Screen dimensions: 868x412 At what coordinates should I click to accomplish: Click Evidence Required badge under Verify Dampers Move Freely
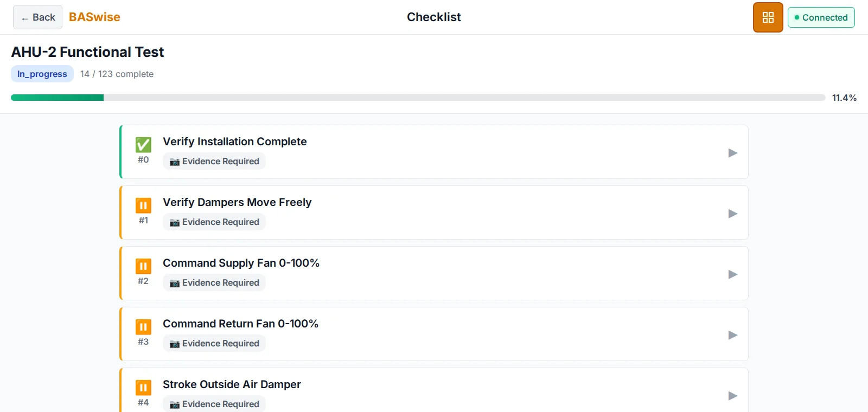tap(214, 222)
